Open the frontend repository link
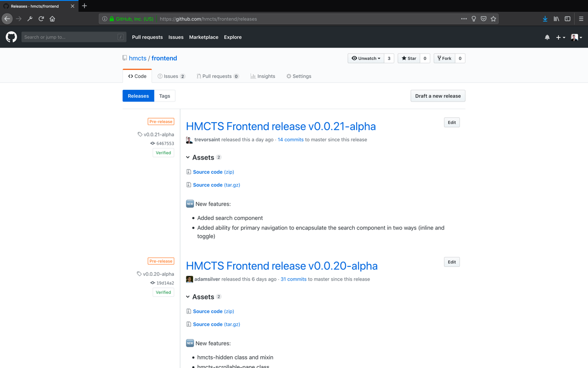This screenshot has width=588, height=368. (x=164, y=58)
